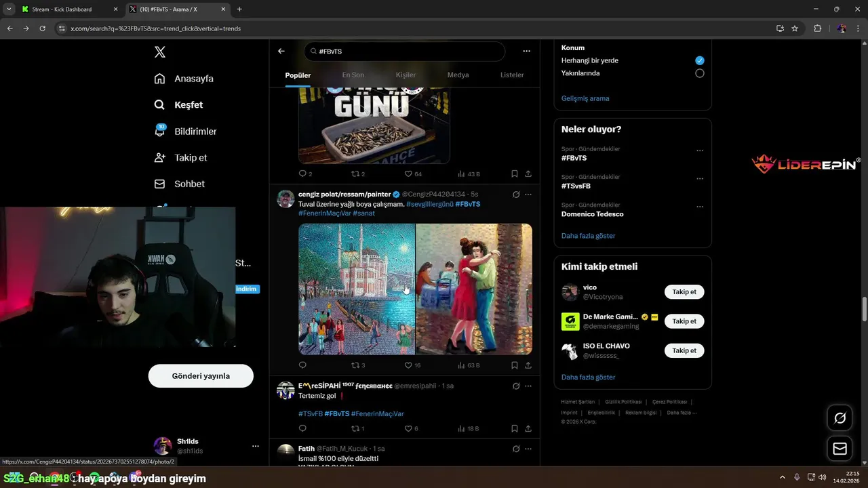The image size is (868, 488).
Task: Open the #sanat hashtag link
Action: click(363, 213)
